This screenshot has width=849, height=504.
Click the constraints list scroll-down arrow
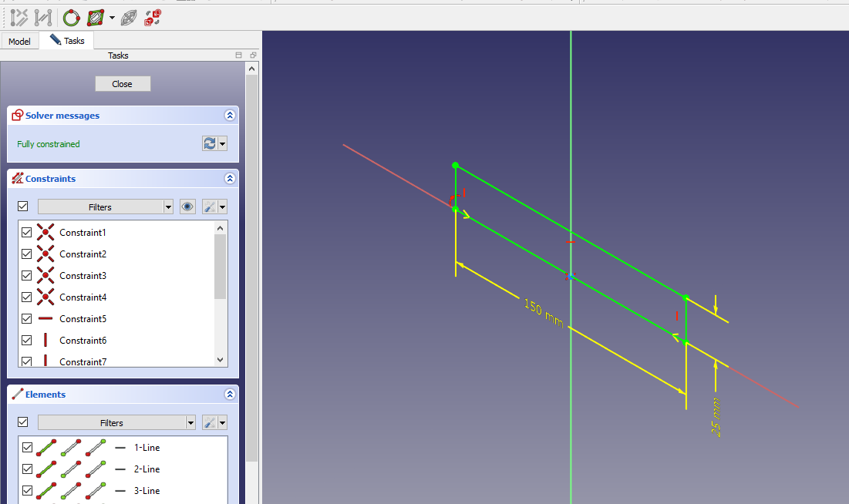point(220,359)
